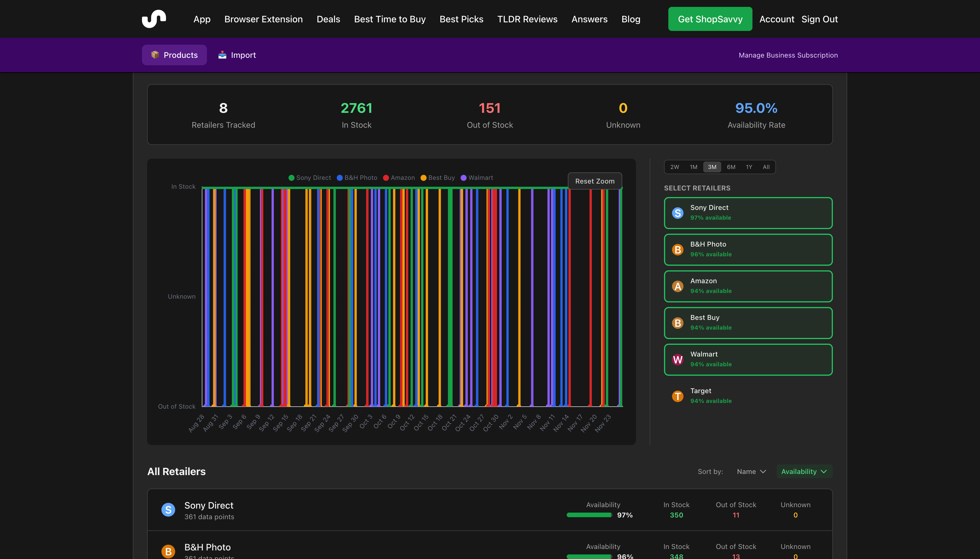Click the Walmart W circle icon
The height and width of the screenshot is (559, 980).
677,359
